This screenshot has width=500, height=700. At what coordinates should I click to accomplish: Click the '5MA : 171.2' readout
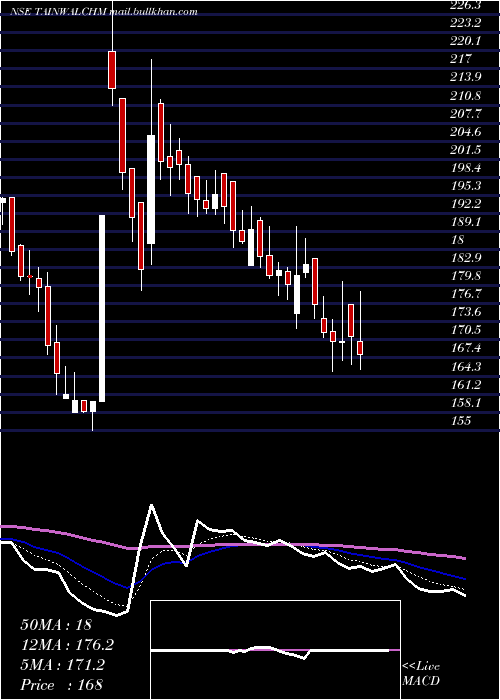coord(62,665)
